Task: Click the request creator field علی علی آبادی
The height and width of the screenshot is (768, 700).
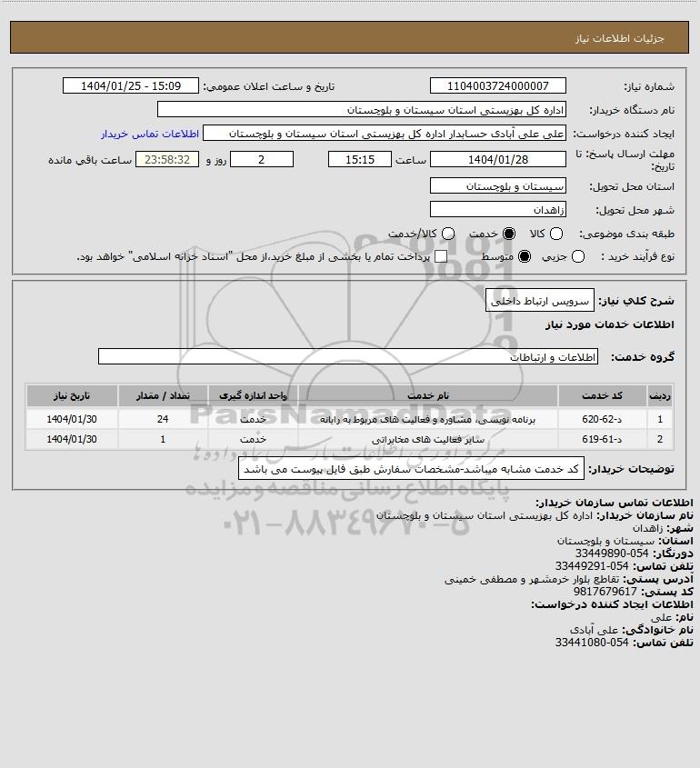Action: click(x=385, y=134)
